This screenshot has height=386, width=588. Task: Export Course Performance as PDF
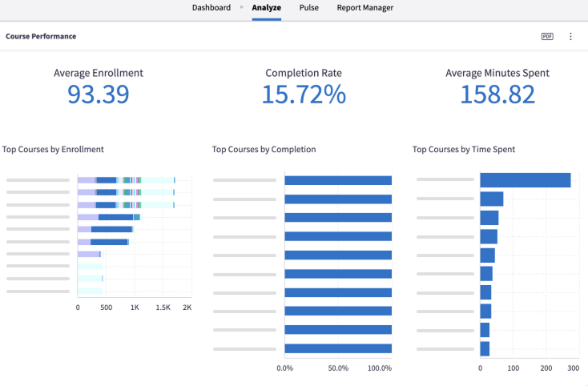tap(547, 36)
